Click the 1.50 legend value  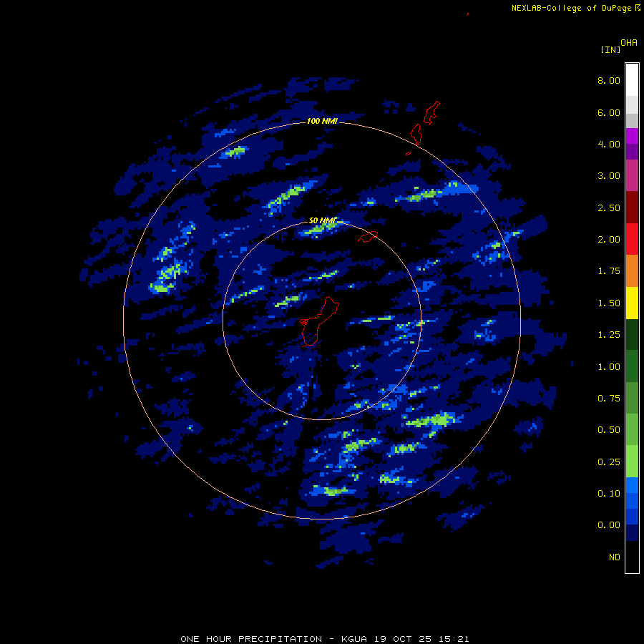point(609,303)
